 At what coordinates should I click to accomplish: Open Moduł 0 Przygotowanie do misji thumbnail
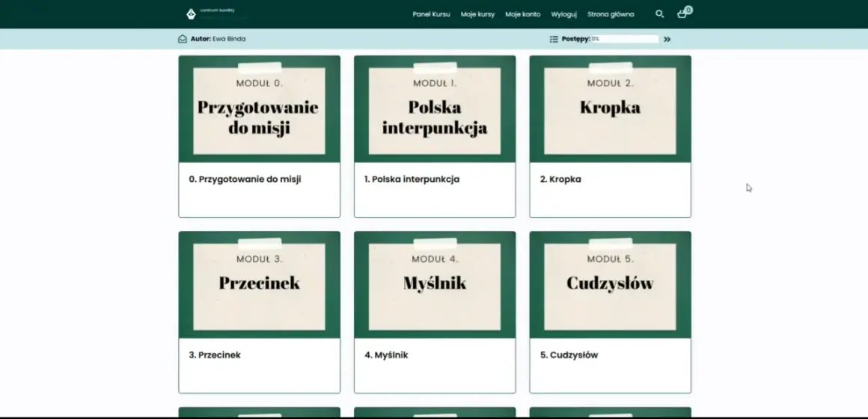(259, 109)
